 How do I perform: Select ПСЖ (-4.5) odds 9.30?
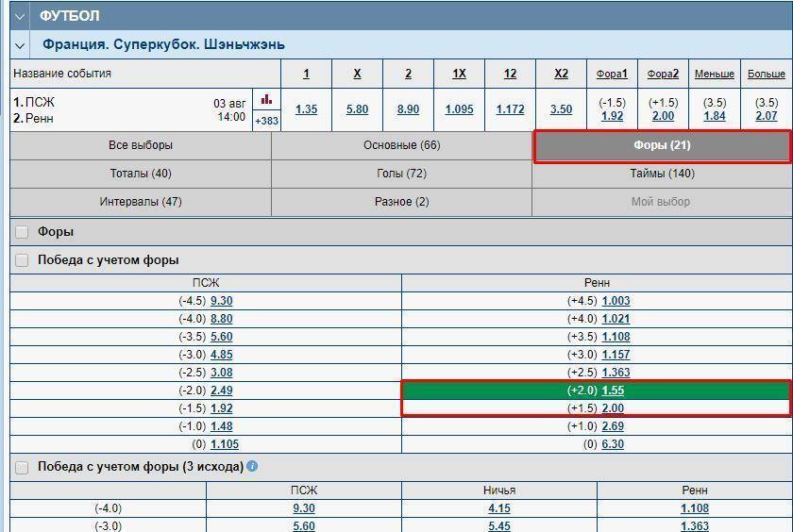[221, 301]
